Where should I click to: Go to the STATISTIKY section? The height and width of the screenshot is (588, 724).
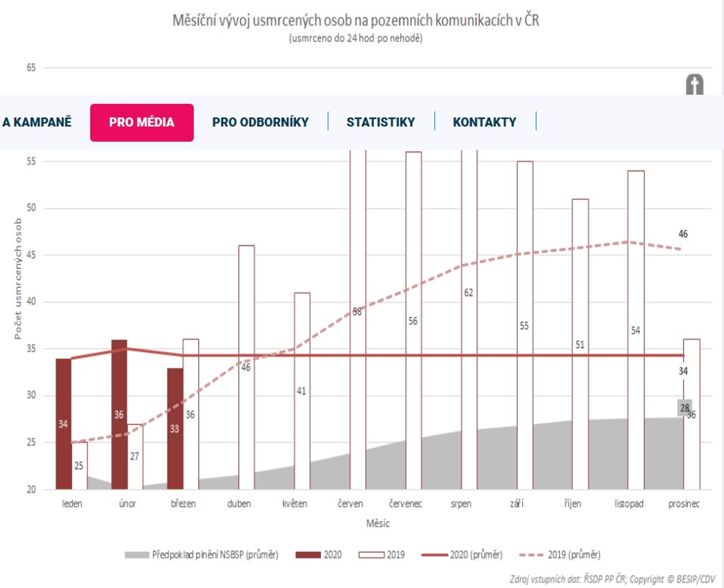381,122
